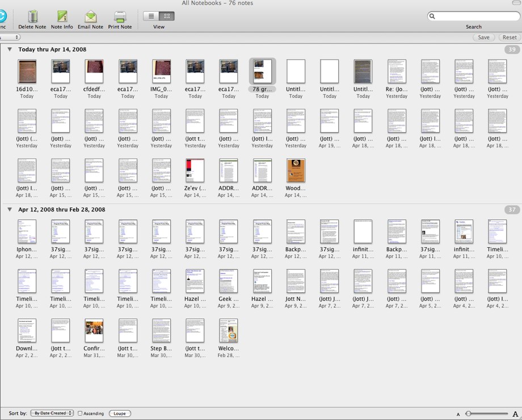Click the Loupe button
Screen dimensions: 522x420
[x=120, y=413]
